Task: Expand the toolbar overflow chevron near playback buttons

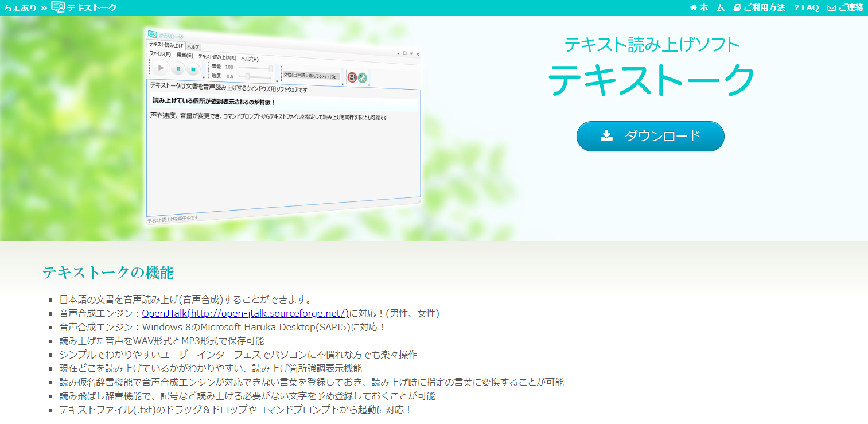Action: click(x=204, y=76)
